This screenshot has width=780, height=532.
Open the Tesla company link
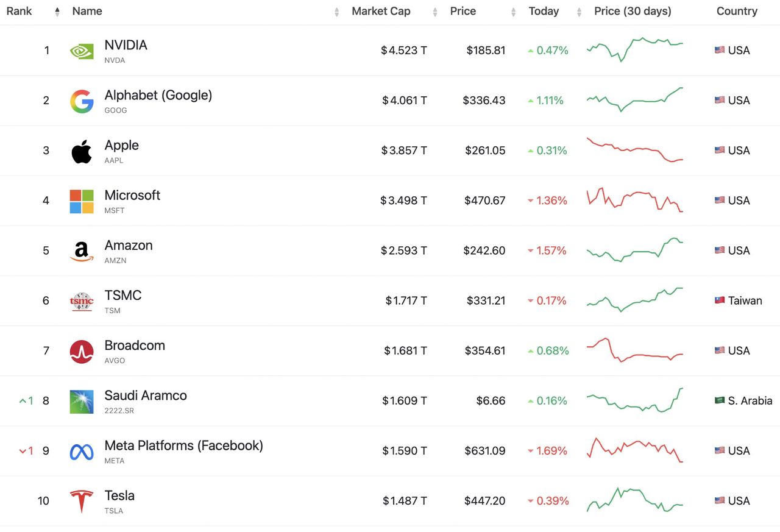click(119, 495)
